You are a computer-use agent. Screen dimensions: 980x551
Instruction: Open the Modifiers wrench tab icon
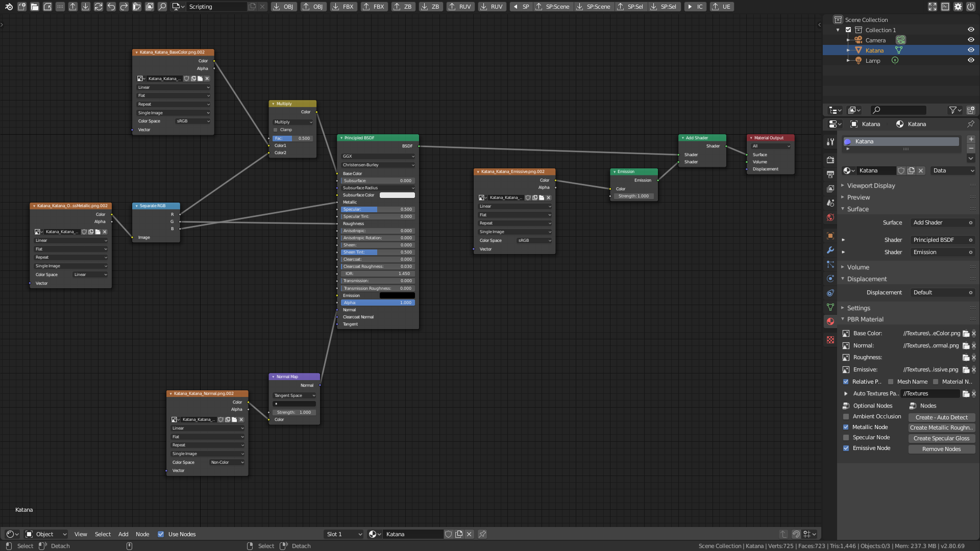pos(830,250)
